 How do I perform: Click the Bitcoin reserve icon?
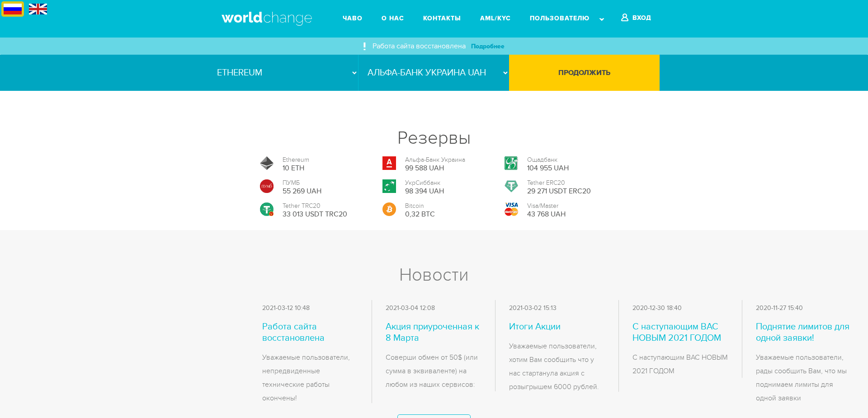coord(389,209)
